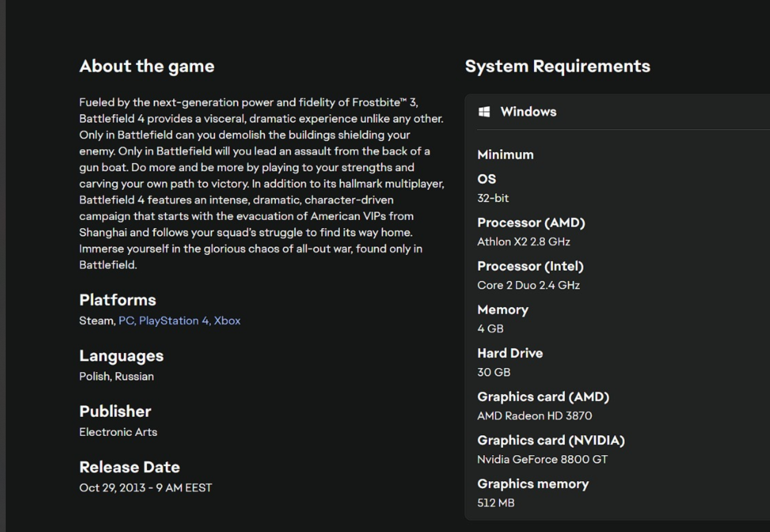This screenshot has width=770, height=532.
Task: Click the 32-bit OS value
Action: (493, 198)
